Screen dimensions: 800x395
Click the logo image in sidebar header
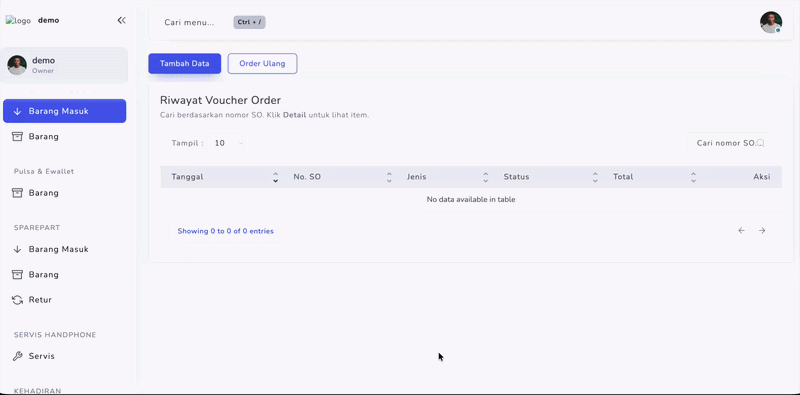(x=18, y=20)
